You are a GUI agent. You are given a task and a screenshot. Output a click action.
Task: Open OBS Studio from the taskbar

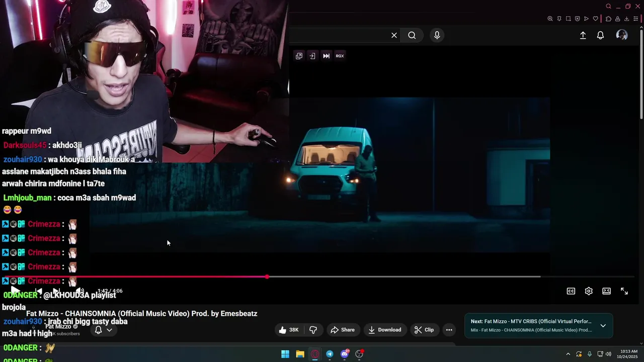point(359,354)
